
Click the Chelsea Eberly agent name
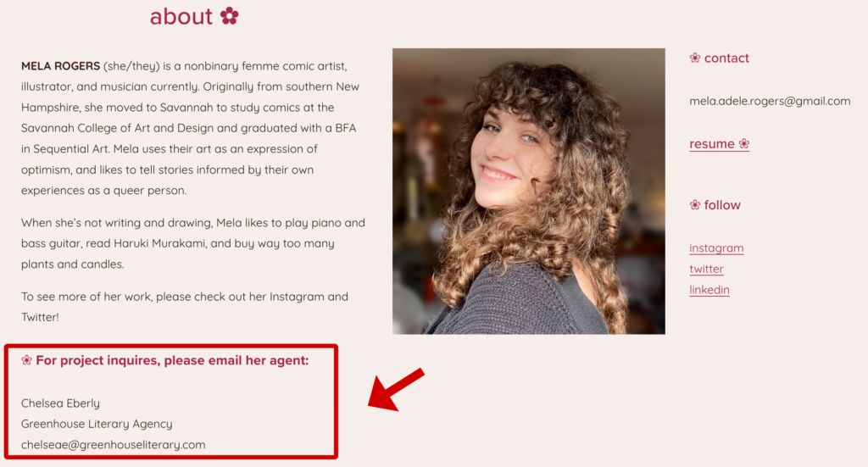coord(60,403)
